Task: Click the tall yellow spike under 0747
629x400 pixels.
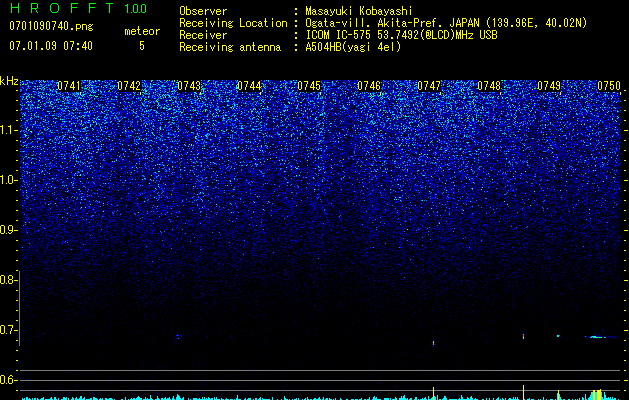Action: click(433, 393)
